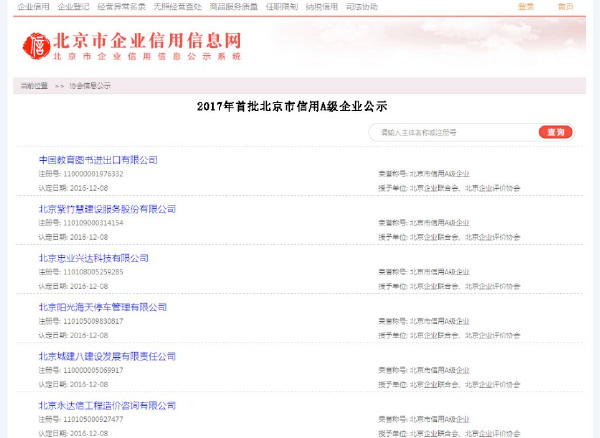The image size is (600, 438).
Task: Open the 任职限制 menu item
Action: point(282,7)
